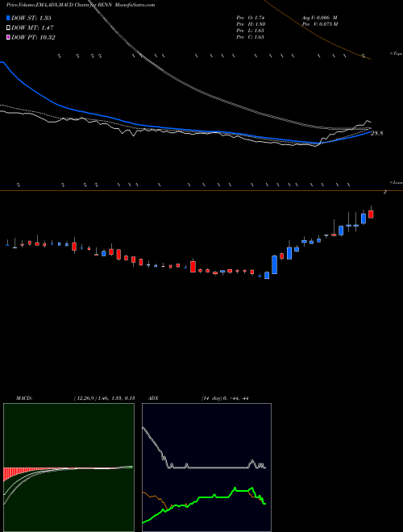Click the bright green ADX line peak

(235, 488)
